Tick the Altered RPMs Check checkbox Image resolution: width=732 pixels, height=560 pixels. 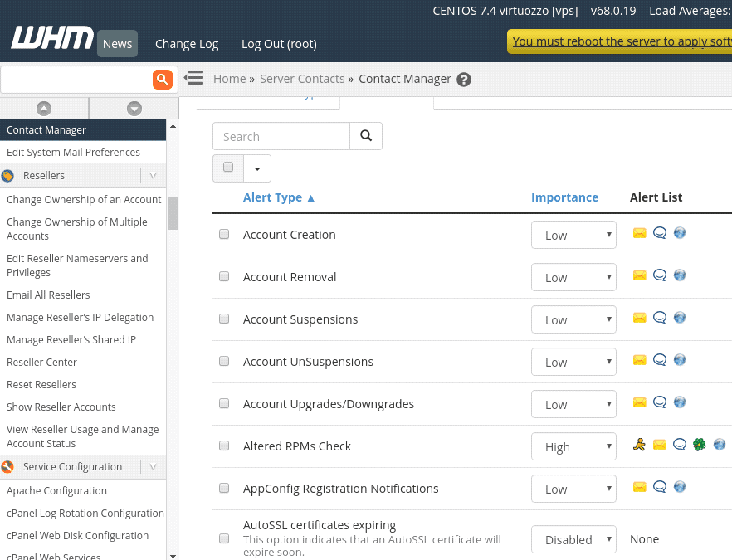coord(224,446)
